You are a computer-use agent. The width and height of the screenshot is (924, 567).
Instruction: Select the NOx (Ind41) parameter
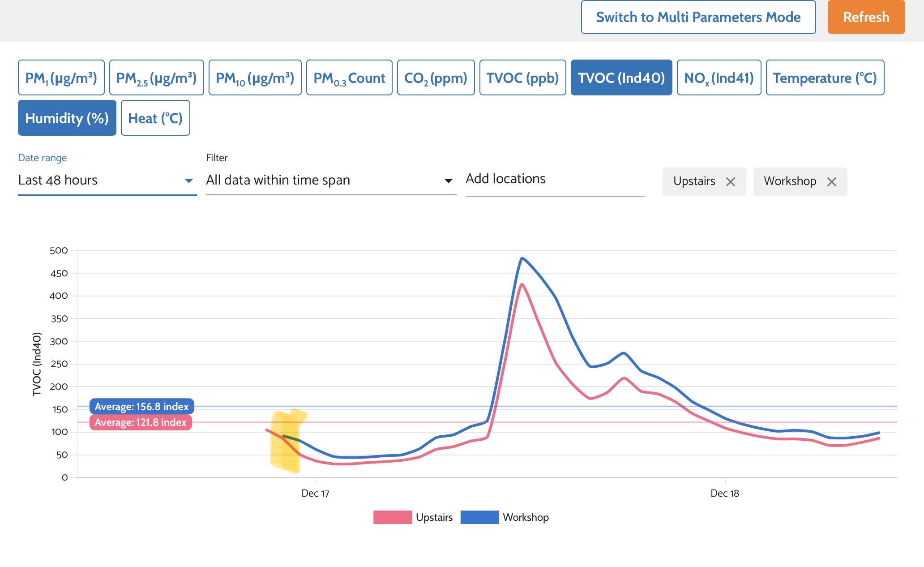click(719, 78)
